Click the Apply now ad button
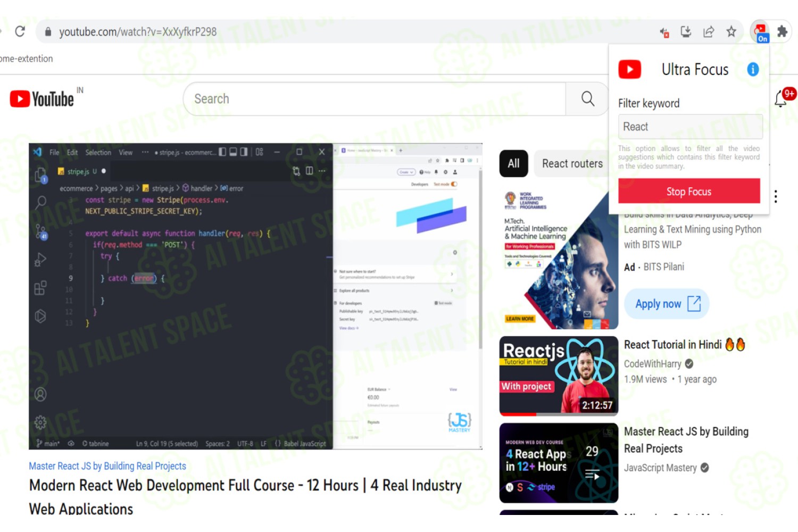Viewport: 798px width, 532px height. click(667, 304)
